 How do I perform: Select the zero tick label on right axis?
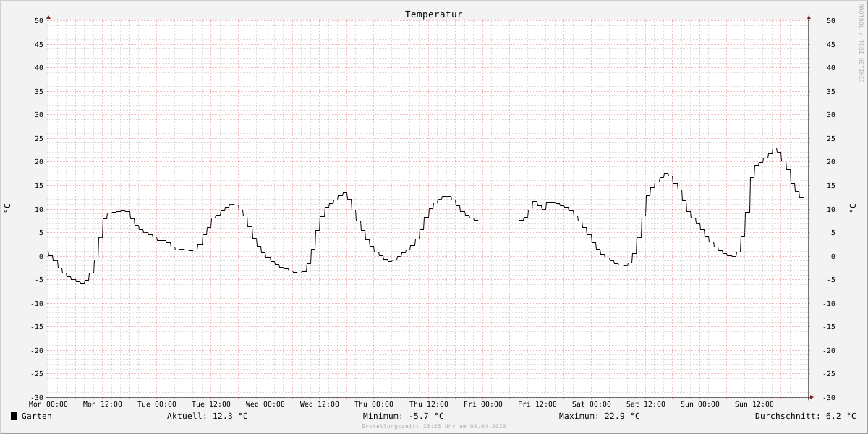point(833,256)
